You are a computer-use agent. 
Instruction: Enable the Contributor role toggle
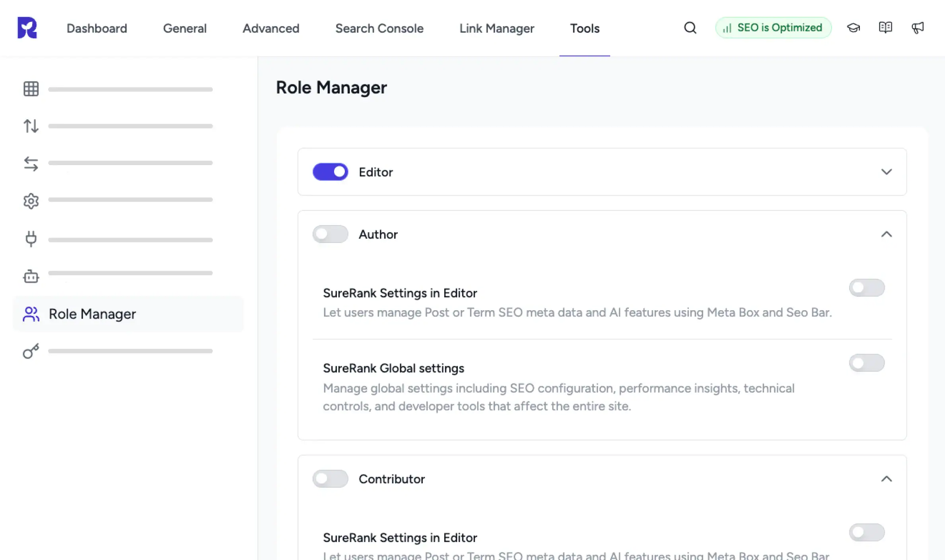[x=330, y=478]
